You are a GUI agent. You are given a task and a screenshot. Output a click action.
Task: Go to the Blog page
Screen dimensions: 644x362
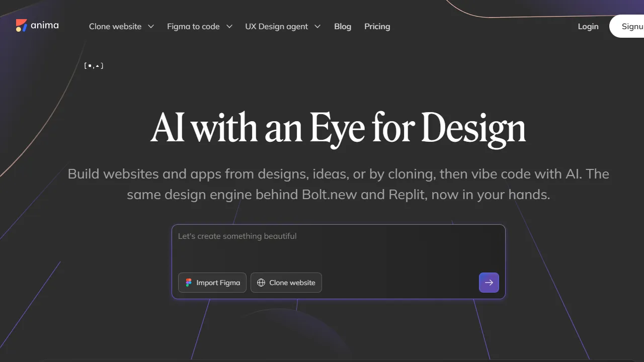pyautogui.click(x=343, y=26)
